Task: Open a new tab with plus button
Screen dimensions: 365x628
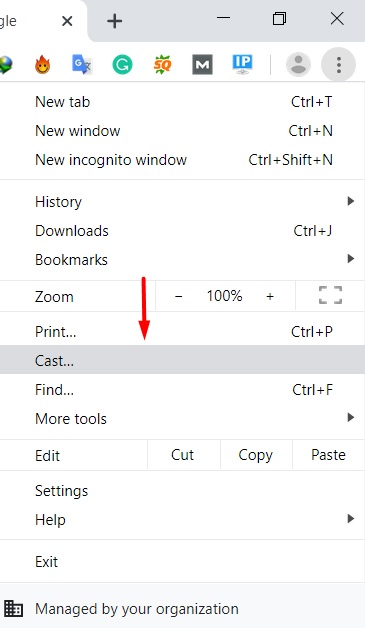Action: tap(114, 21)
